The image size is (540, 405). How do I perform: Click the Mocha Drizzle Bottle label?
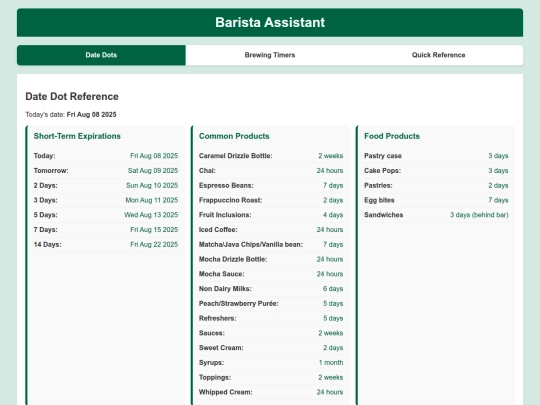coord(233,259)
